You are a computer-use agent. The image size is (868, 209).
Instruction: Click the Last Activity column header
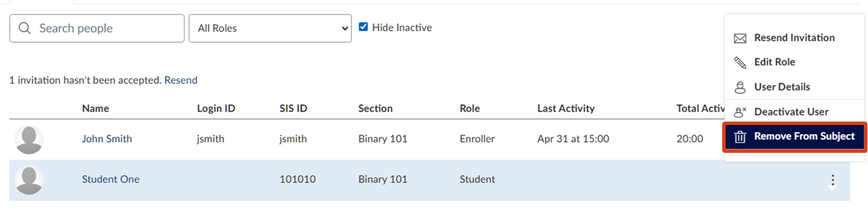566,108
